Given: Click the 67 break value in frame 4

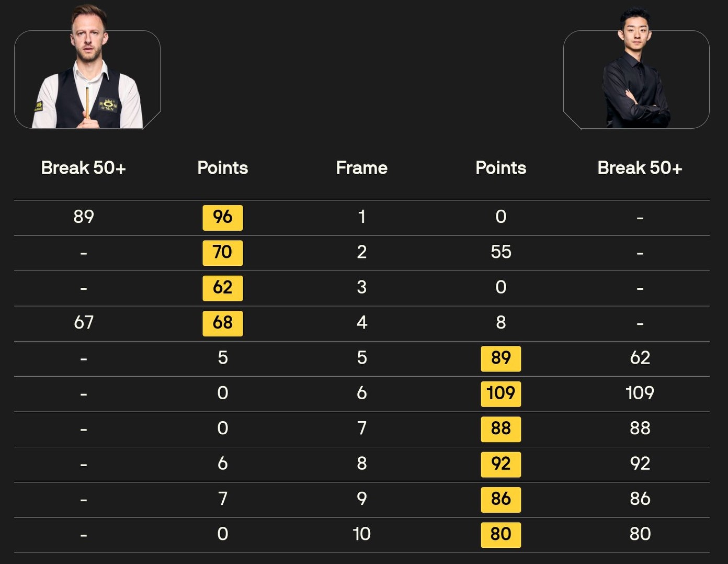Looking at the screenshot, I should click(x=84, y=323).
